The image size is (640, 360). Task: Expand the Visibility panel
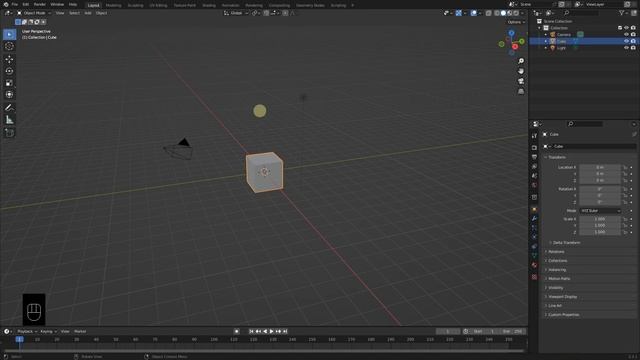(x=555, y=288)
